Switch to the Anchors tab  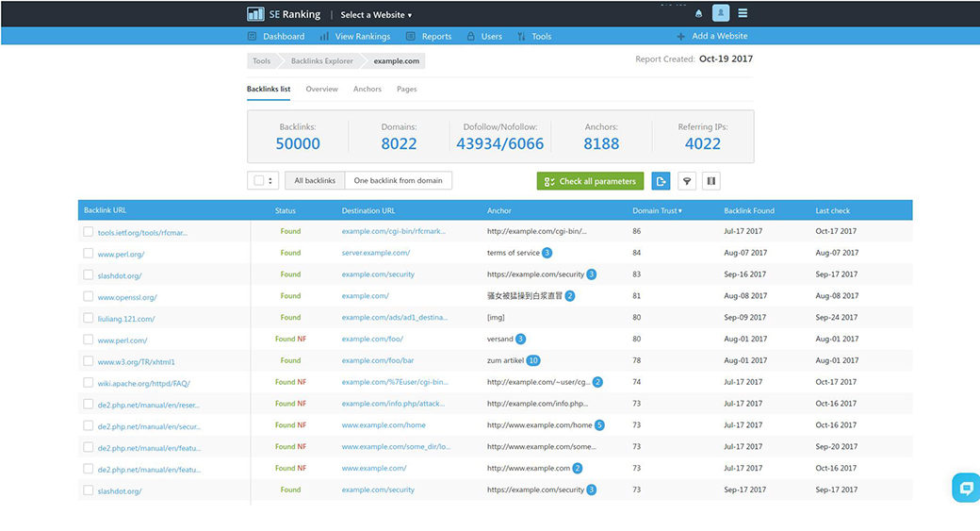(367, 90)
